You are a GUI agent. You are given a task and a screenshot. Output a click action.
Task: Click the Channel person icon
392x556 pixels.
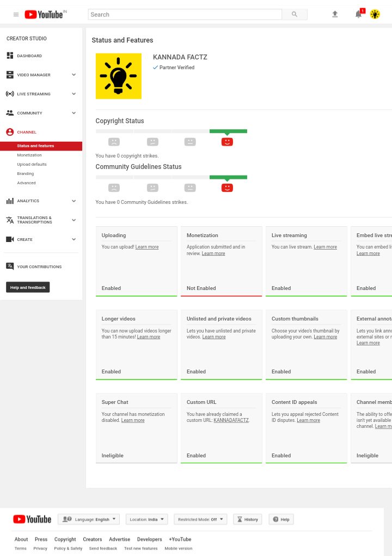tap(10, 132)
